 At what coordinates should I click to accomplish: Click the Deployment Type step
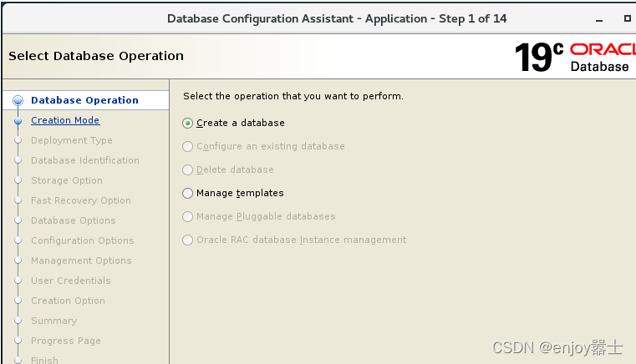(x=72, y=140)
